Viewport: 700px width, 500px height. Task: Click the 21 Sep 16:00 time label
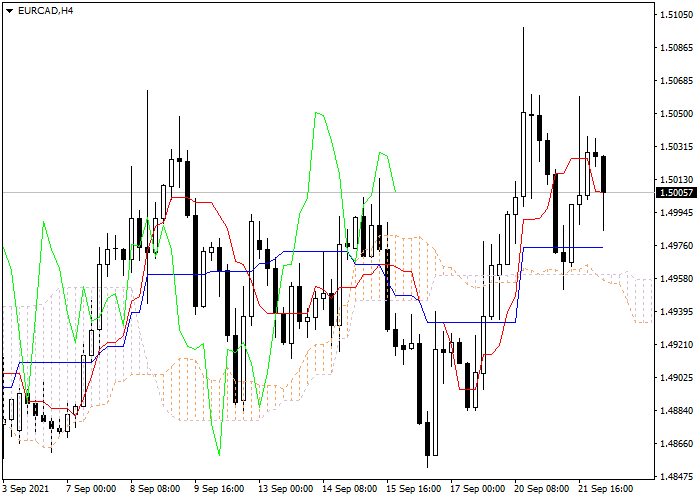[606, 489]
